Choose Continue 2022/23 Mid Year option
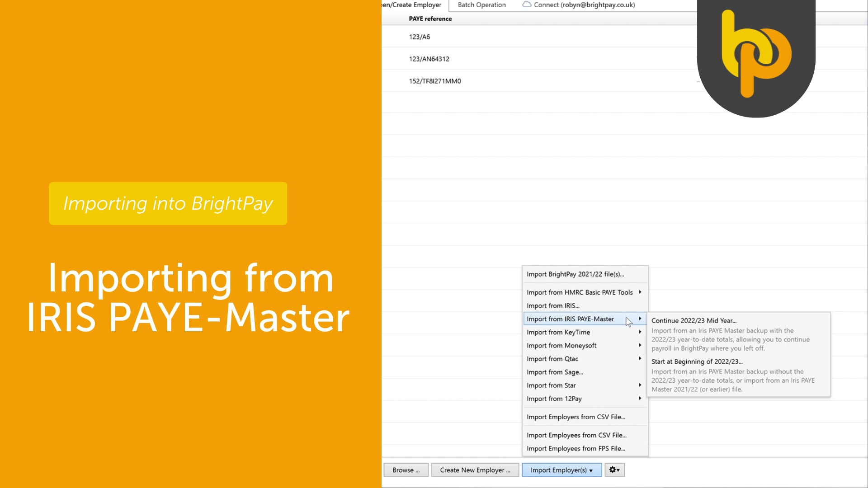868x488 pixels. point(694,320)
